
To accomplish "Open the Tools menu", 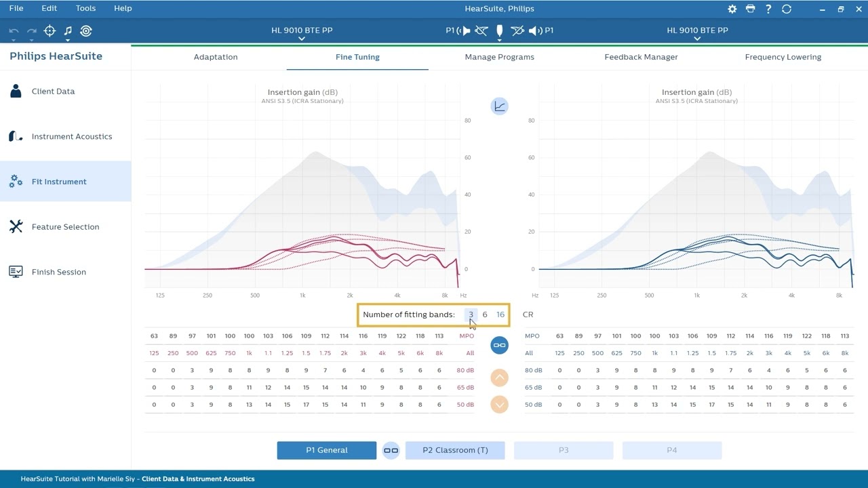I will 85,8.
